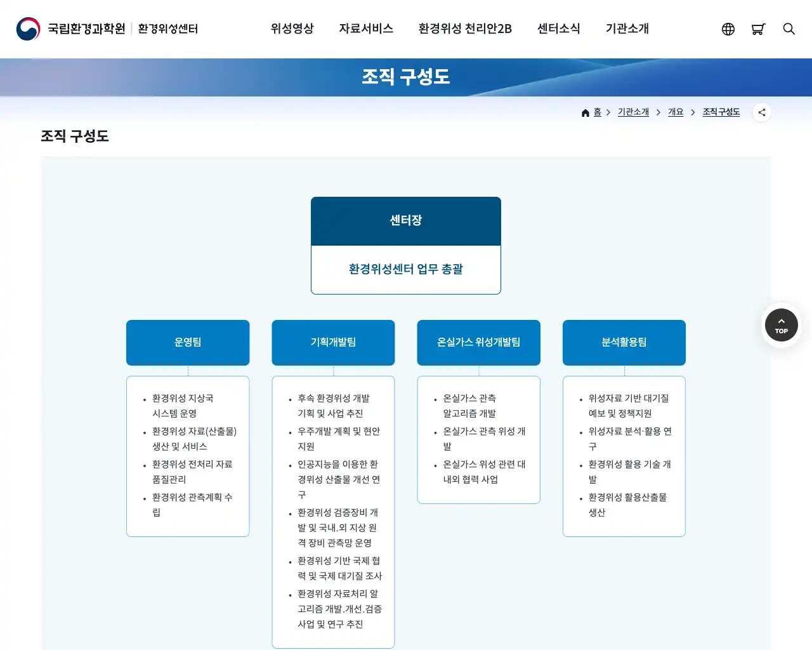812x650 pixels.
Task: Click the 센터장 box header
Action: (406, 221)
